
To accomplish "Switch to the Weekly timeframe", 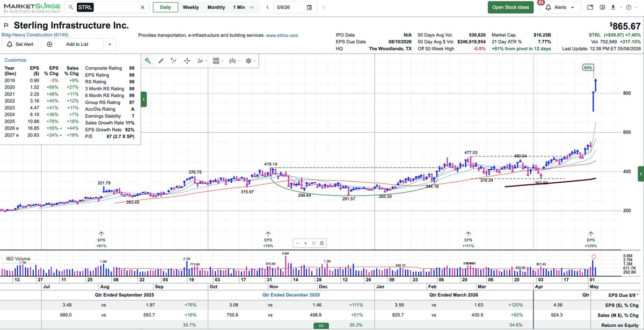I will (x=191, y=8).
